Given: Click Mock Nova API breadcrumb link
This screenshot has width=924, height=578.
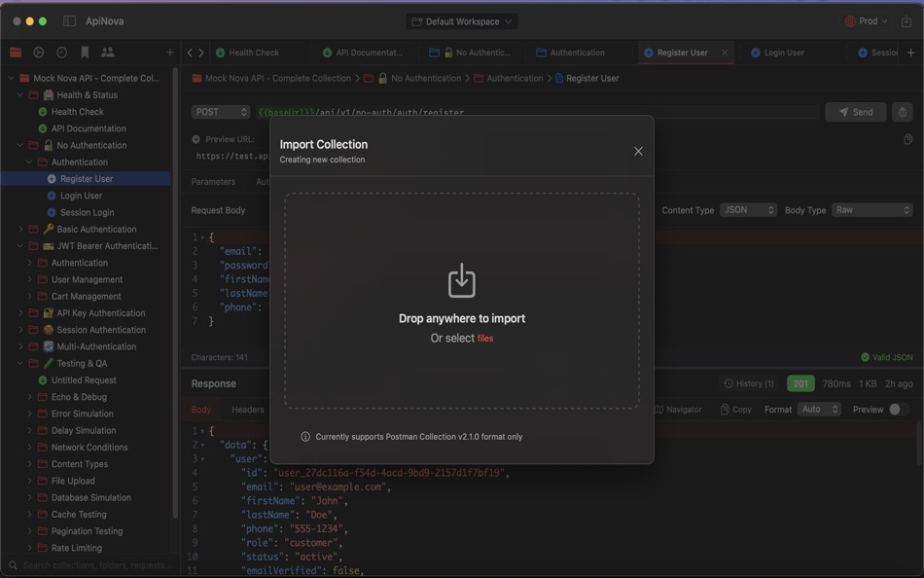Looking at the screenshot, I should click(277, 78).
